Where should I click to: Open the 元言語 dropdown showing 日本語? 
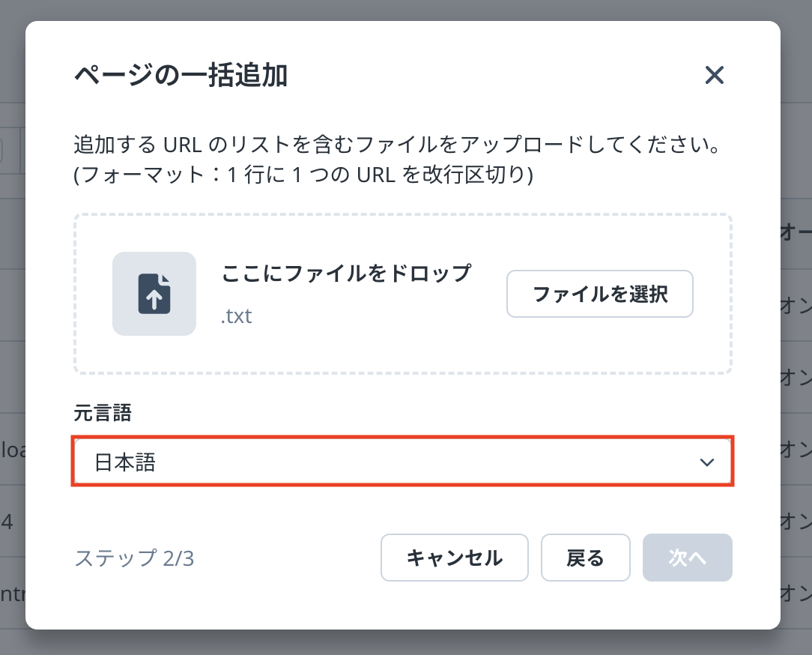click(402, 462)
